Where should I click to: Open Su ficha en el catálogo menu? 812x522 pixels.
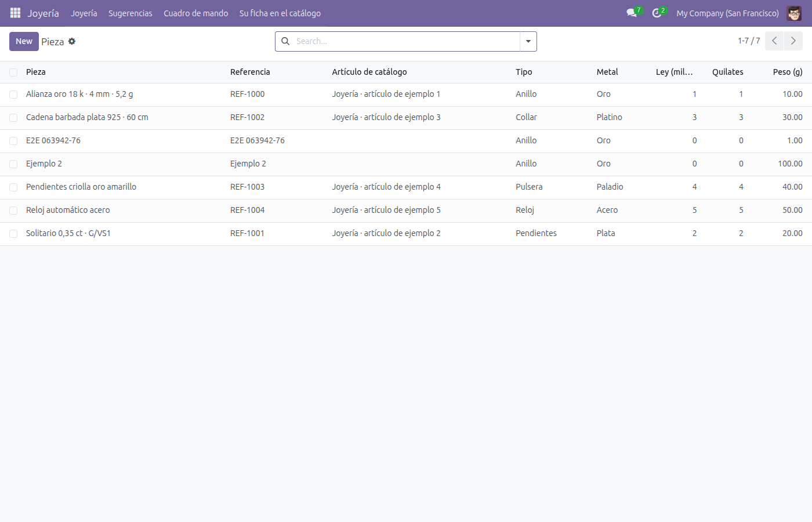[x=280, y=13]
